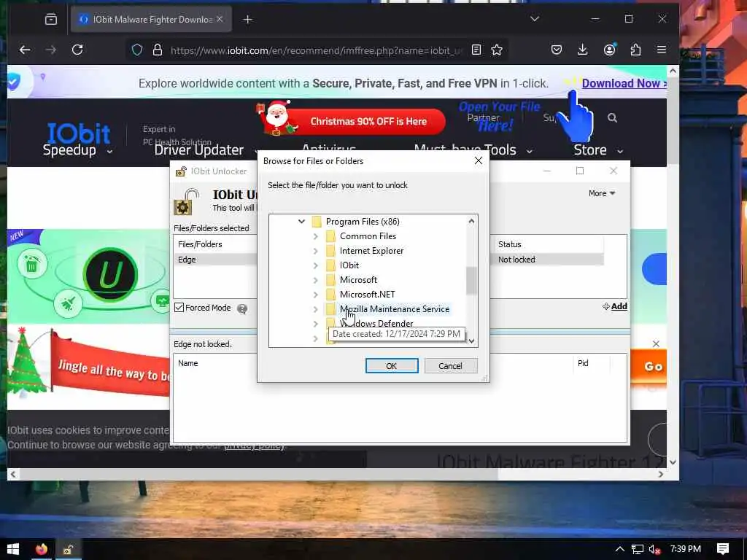Click the folder tree scroll down arrow
The image size is (747, 560).
click(x=471, y=341)
